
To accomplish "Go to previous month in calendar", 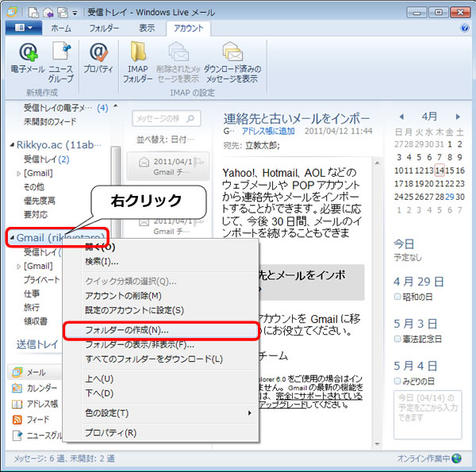I will pyautogui.click(x=402, y=117).
